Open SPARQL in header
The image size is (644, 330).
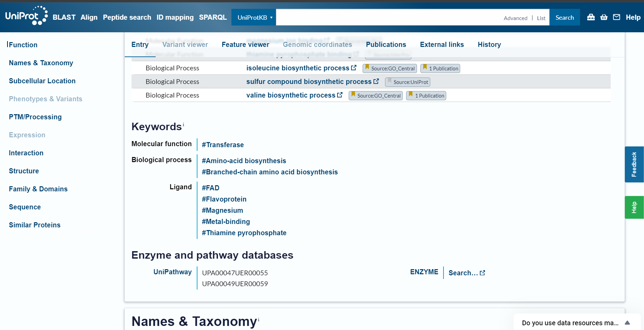pos(213,17)
